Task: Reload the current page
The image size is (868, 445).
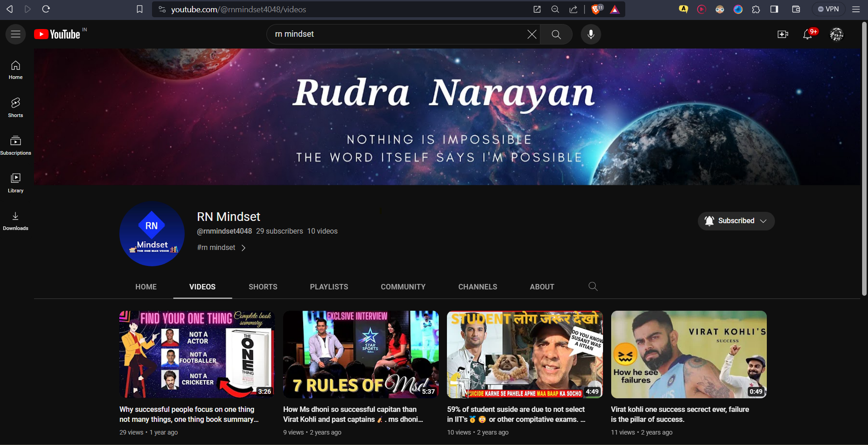Action: coord(46,9)
